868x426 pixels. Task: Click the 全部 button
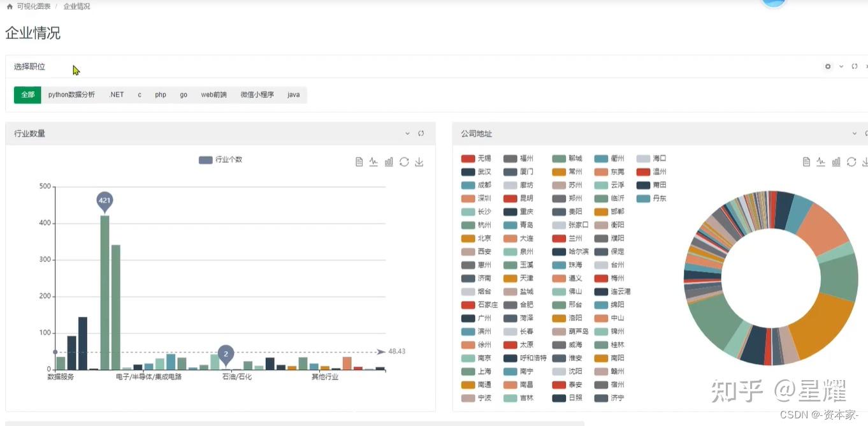[x=27, y=94]
